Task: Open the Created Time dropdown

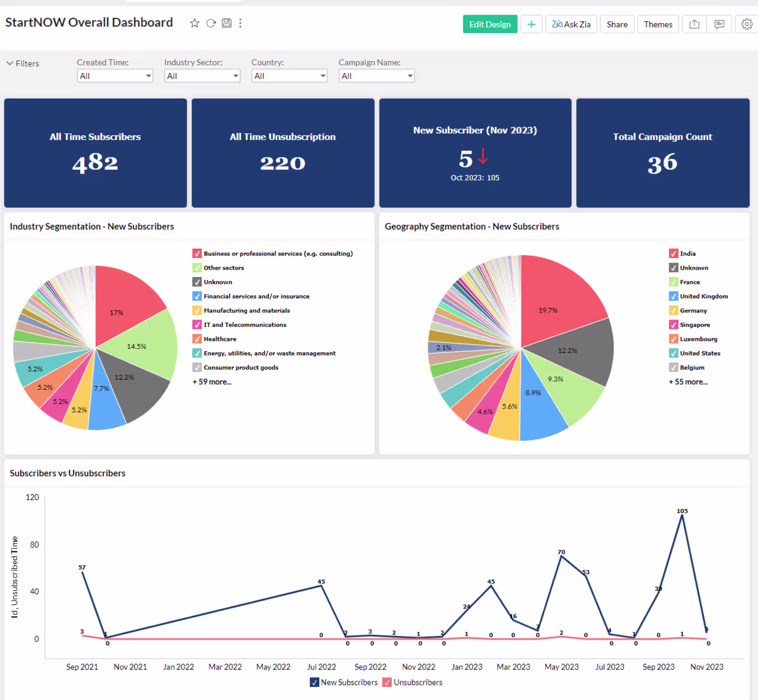Action: [x=115, y=76]
